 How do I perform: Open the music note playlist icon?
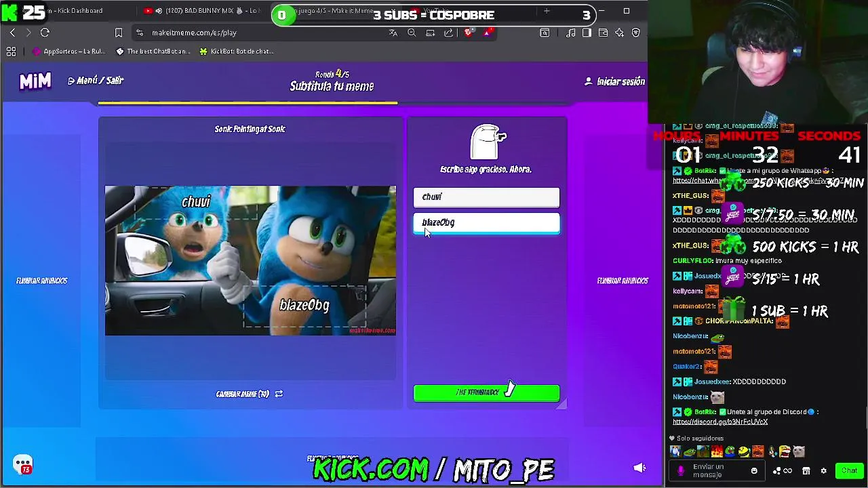[x=571, y=33]
